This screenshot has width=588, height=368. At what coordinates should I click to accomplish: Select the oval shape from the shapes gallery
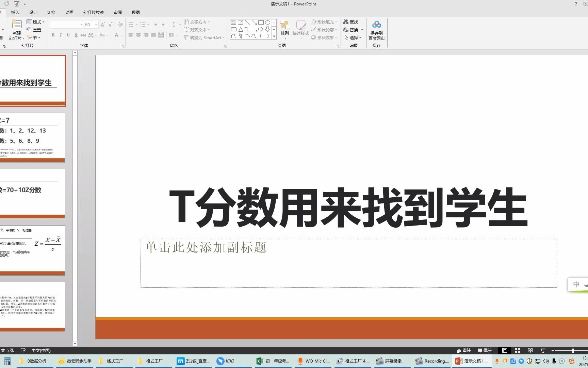[268, 22]
